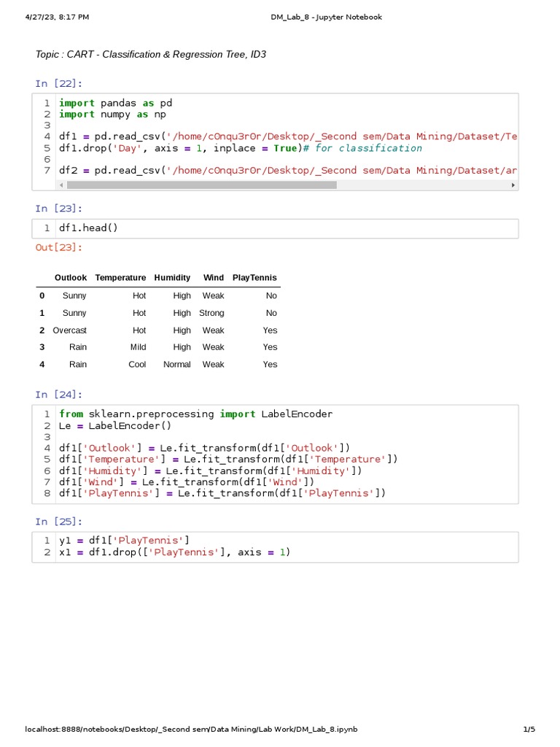Click the Humidity column header
The width and height of the screenshot is (560, 747).
[x=172, y=278]
